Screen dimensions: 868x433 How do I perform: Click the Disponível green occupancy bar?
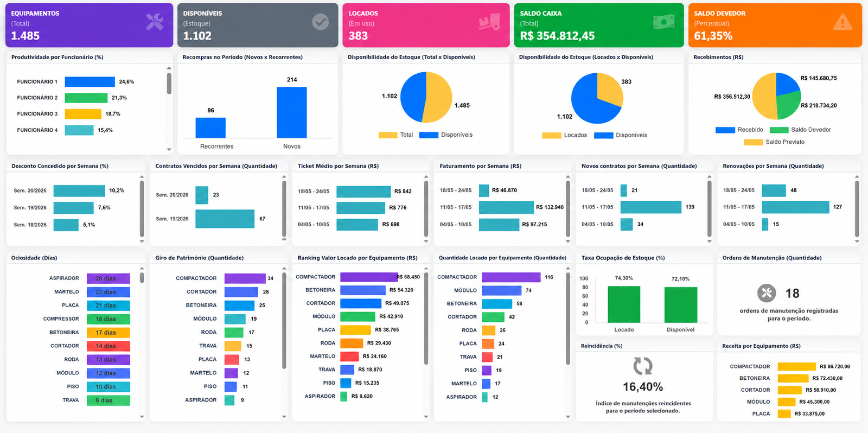coord(681,305)
